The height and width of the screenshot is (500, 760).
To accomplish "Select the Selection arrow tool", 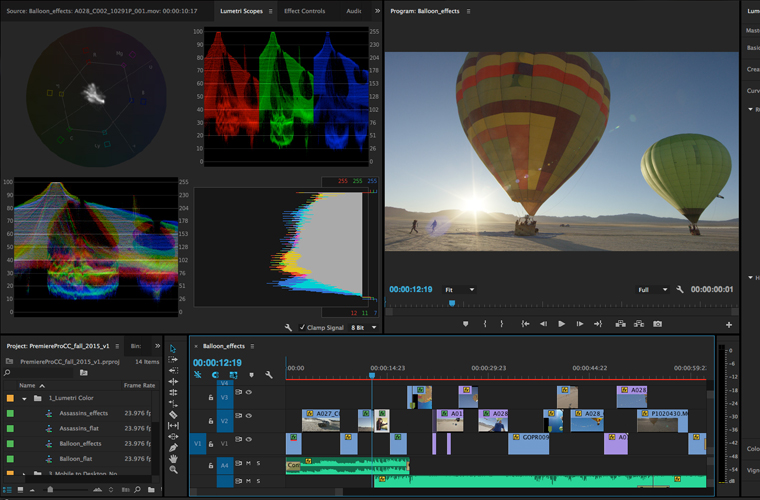I will click(173, 349).
